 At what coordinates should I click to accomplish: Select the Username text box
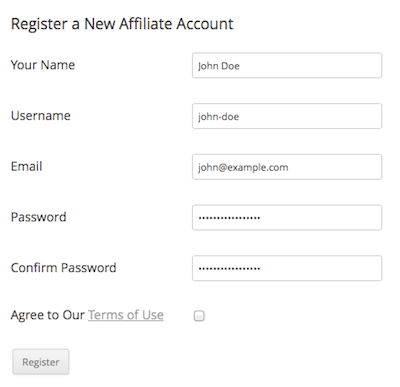click(x=287, y=116)
